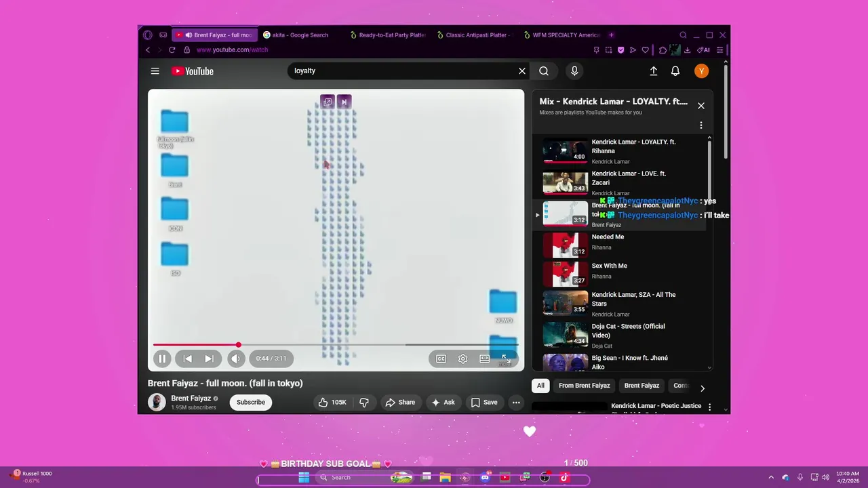Open the YouTube notifications bell

click(675, 71)
